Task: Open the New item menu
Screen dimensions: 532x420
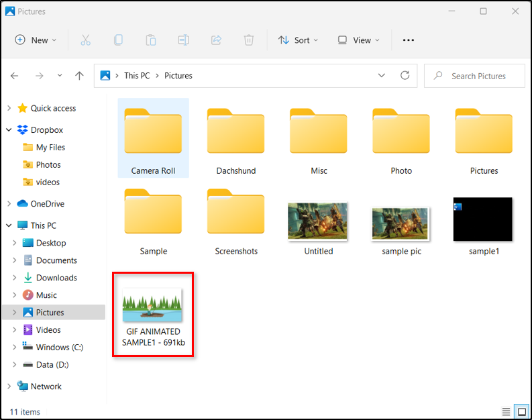Action: point(36,40)
